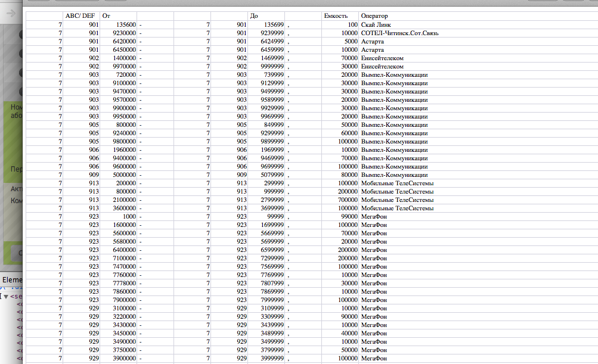598x364 pixels.
Task: Select "Енисейтелеком" in the 9970000 row
Action: point(382,67)
